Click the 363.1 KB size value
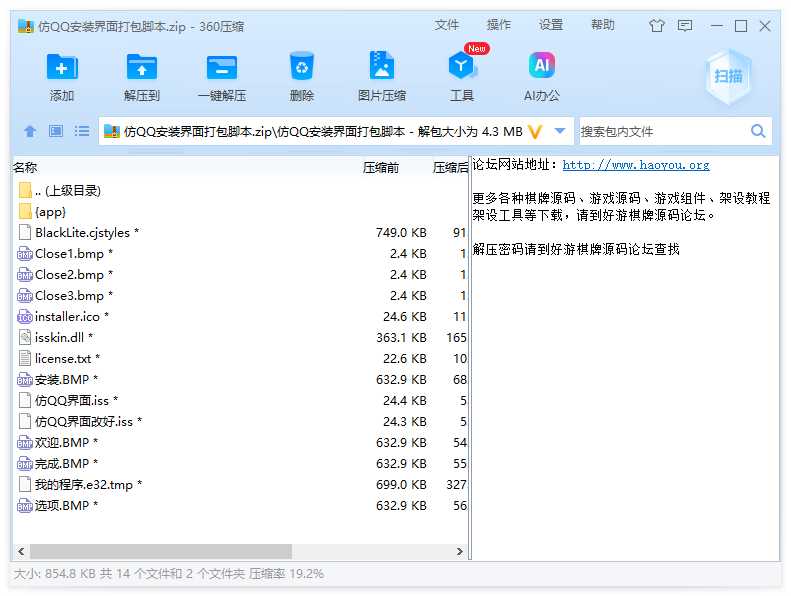 [x=401, y=338]
